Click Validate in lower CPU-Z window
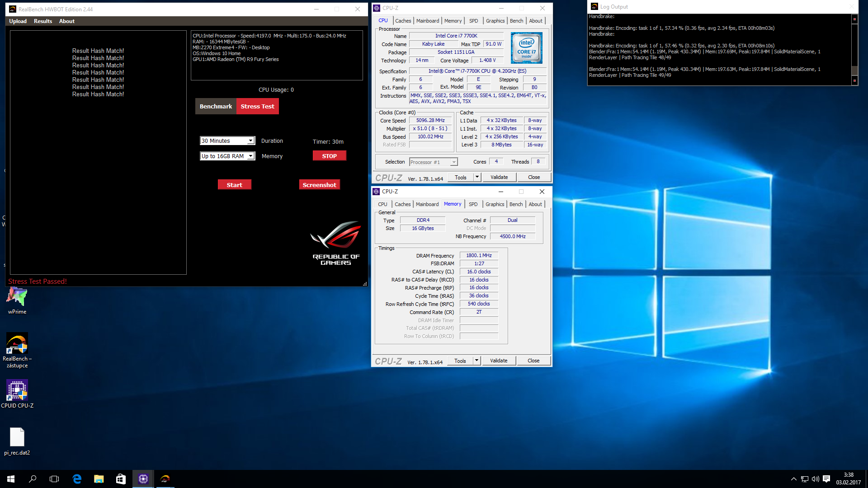868x488 pixels. point(499,361)
